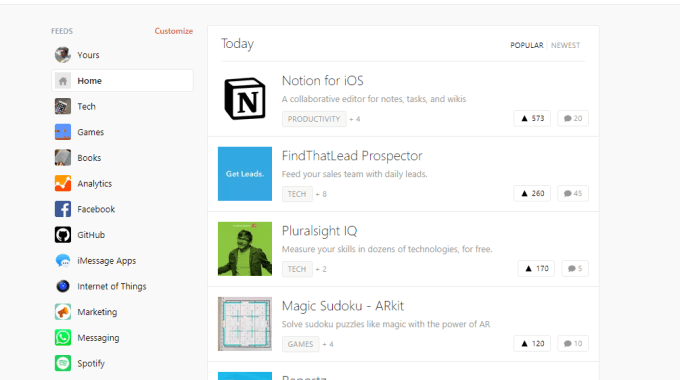
Task: Open the iMessage Apps bubble icon
Action: 63,261
